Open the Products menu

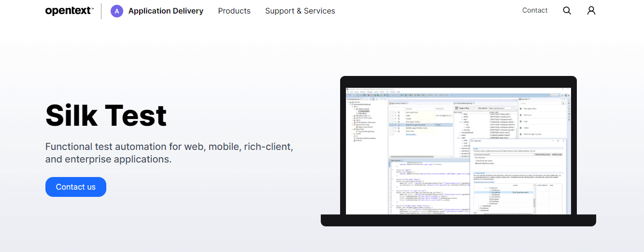[234, 11]
